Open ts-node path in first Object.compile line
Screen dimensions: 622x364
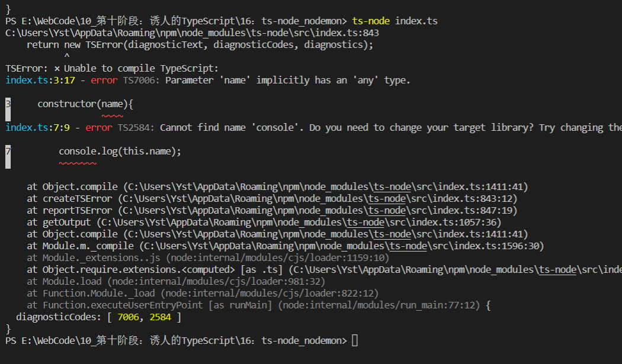pos(392,187)
